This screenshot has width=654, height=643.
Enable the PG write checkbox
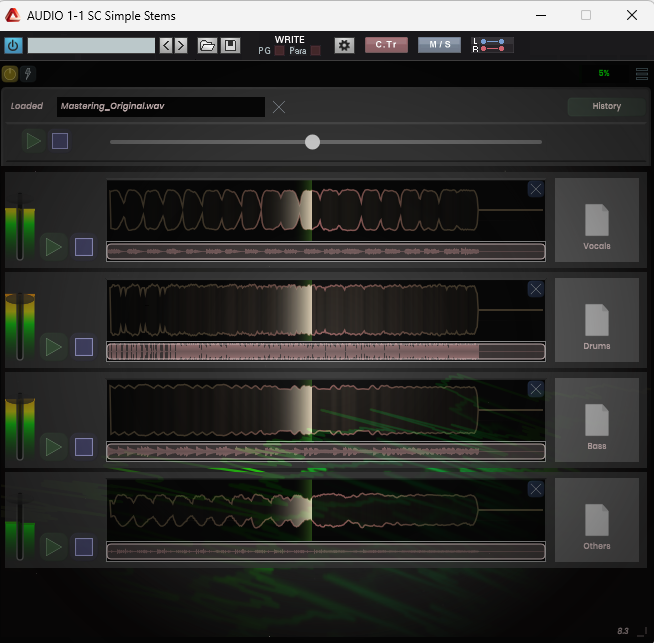[280, 51]
